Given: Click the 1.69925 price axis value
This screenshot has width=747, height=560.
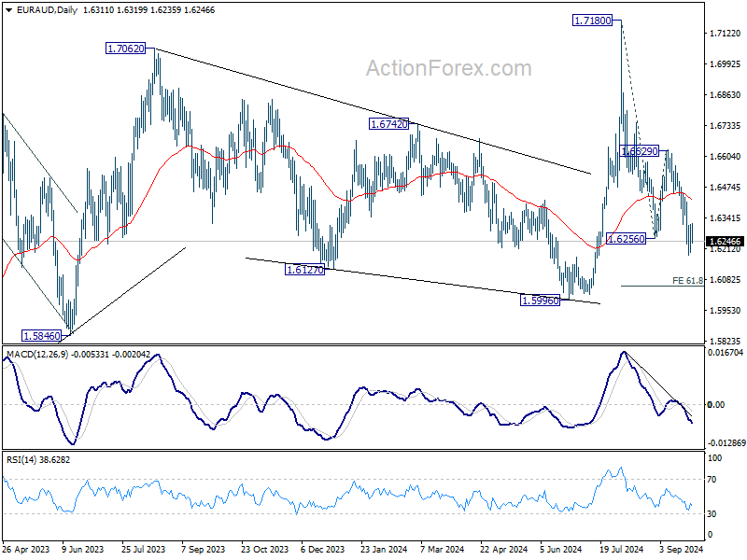Looking at the screenshot, I should 726,63.
